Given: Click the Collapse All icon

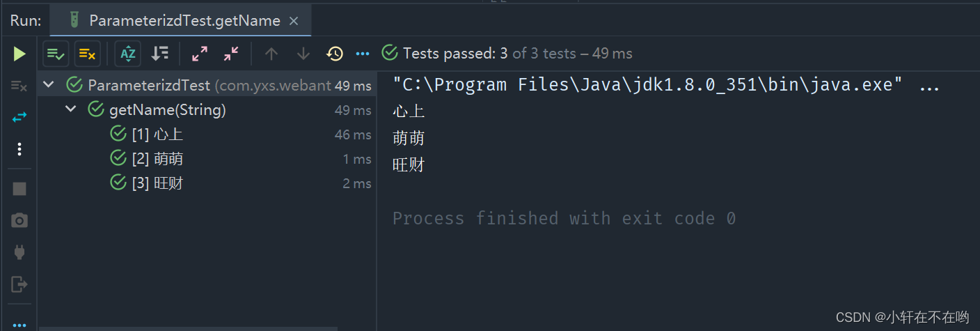Looking at the screenshot, I should [231, 54].
